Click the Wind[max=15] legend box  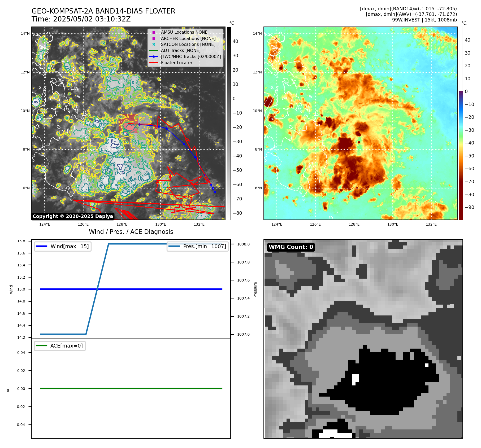pyautogui.click(x=63, y=246)
